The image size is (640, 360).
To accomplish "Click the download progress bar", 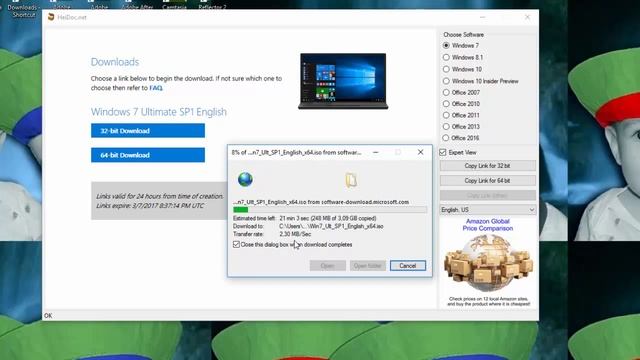I will coord(330,209).
